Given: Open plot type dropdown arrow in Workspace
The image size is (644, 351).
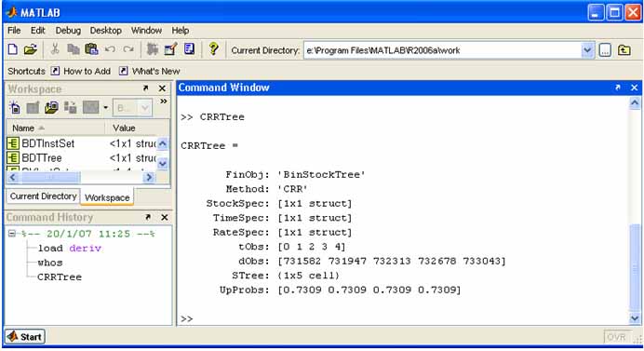Looking at the screenshot, I should click(105, 108).
